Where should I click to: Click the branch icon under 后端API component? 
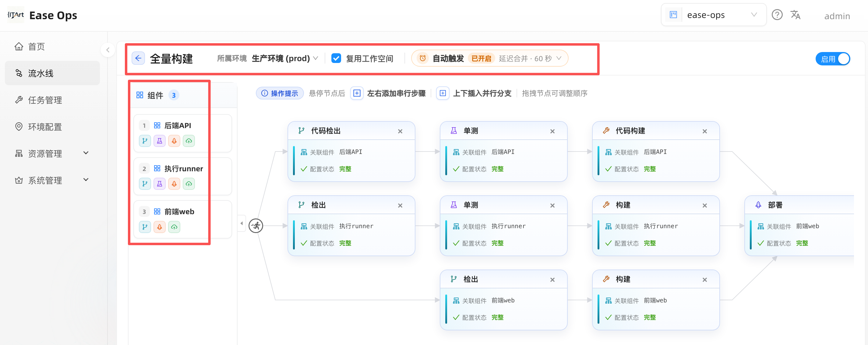(x=145, y=141)
